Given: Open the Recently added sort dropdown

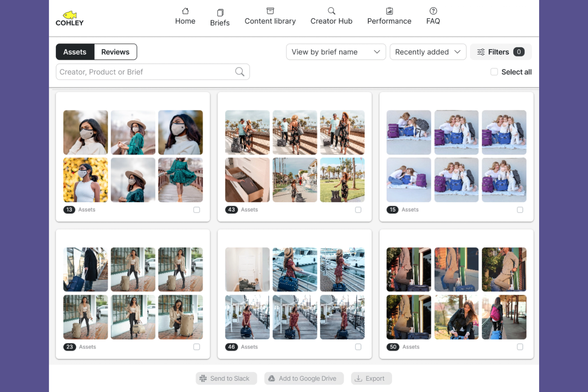Looking at the screenshot, I should click(x=428, y=52).
